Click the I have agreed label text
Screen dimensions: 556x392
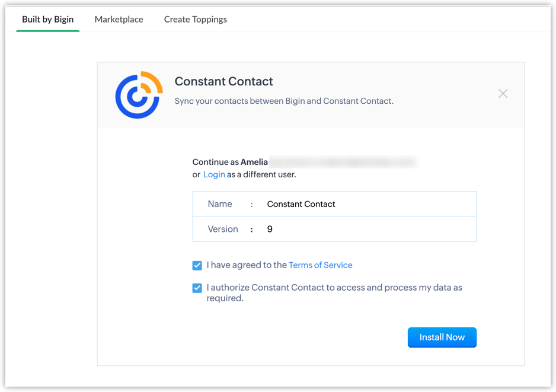[247, 265]
